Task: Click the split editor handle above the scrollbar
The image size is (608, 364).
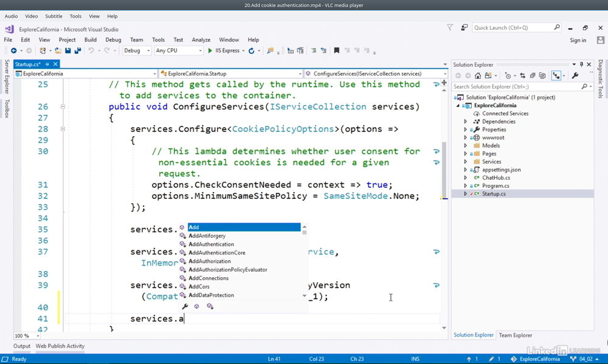Action: coord(444,83)
